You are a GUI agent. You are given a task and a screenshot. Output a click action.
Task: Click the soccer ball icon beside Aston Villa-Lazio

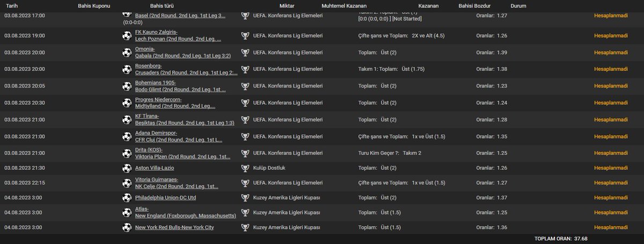pyautogui.click(x=127, y=168)
